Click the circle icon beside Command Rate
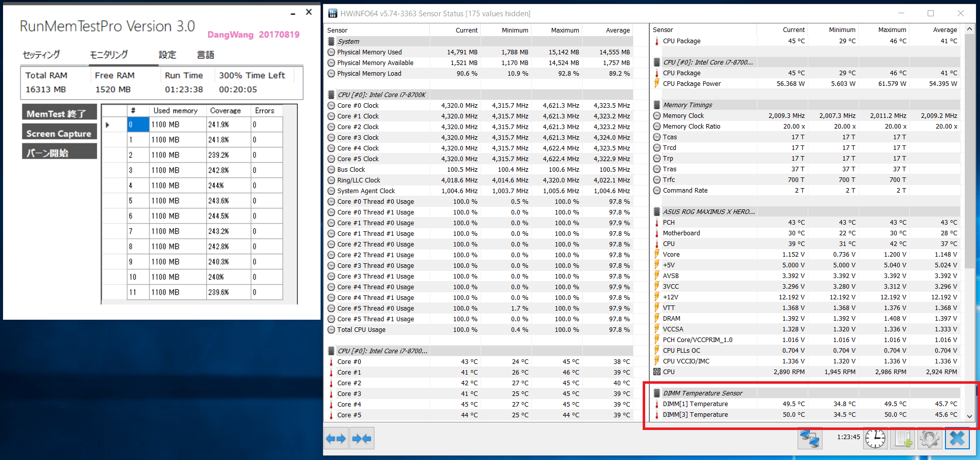Image resolution: width=980 pixels, height=460 pixels. click(x=657, y=190)
